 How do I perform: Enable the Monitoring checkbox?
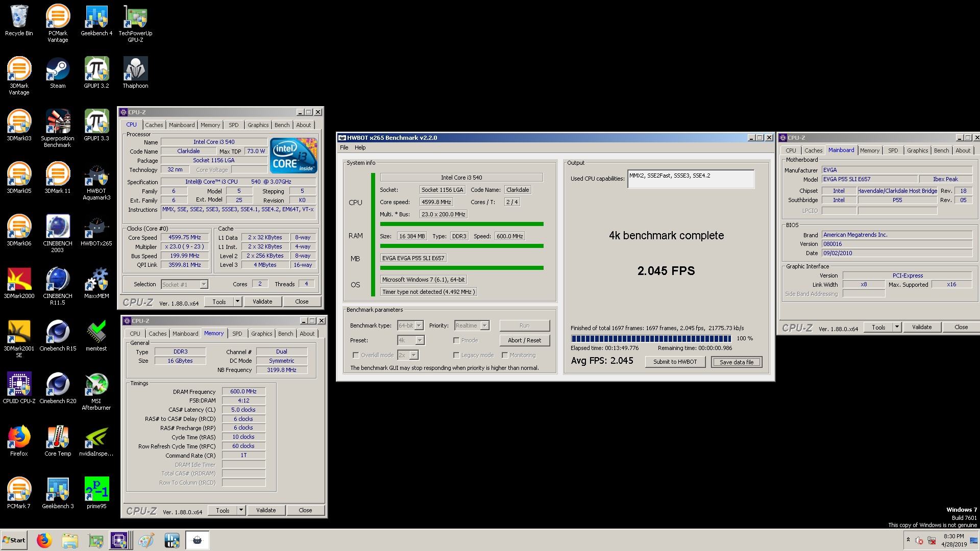click(x=505, y=355)
